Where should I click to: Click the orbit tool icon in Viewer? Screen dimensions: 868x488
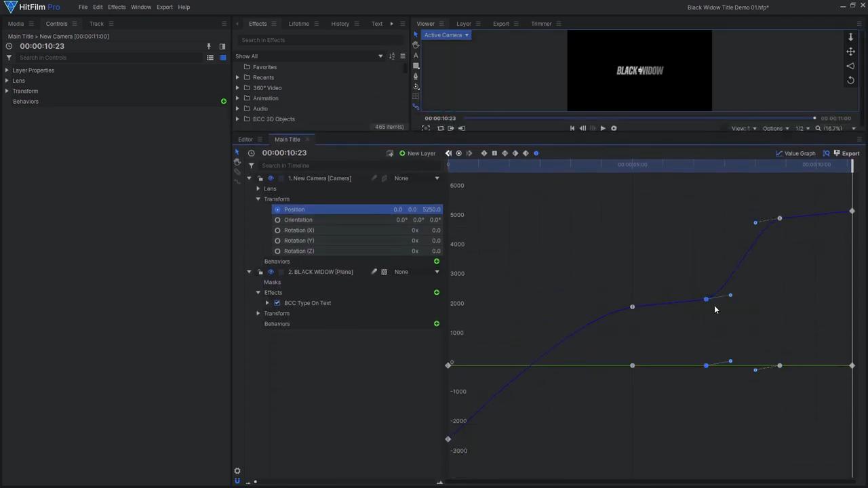(416, 87)
